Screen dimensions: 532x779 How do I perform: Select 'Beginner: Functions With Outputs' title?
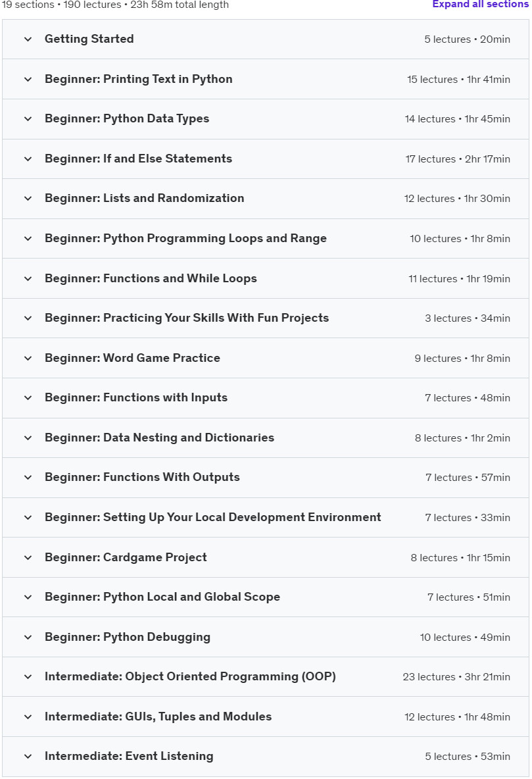tap(142, 478)
